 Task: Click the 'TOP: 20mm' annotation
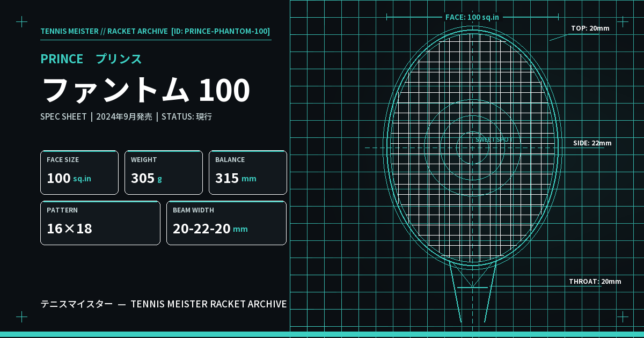(590, 28)
